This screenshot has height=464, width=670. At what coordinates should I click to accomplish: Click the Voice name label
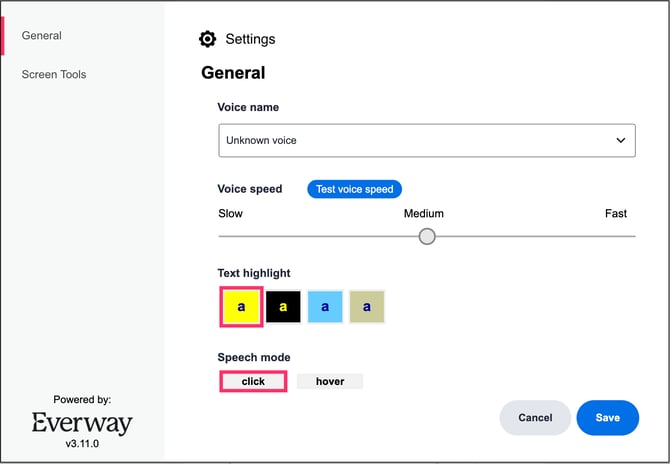pyautogui.click(x=248, y=107)
